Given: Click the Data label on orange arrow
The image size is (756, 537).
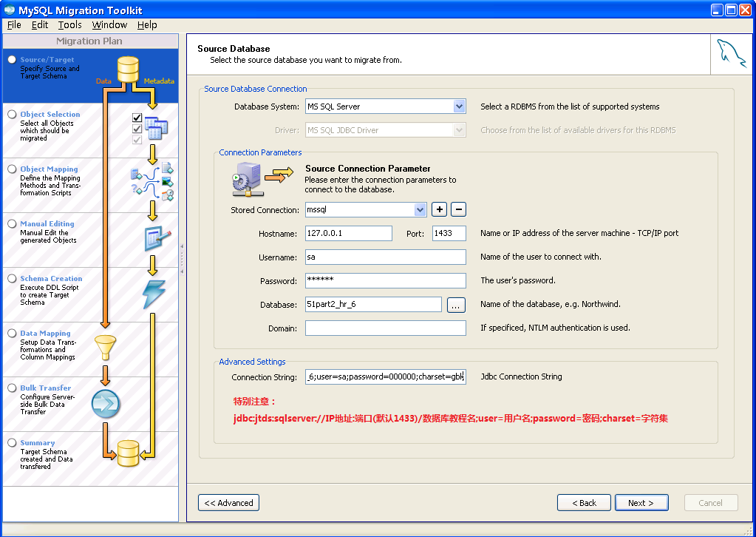Looking at the screenshot, I should click(103, 81).
